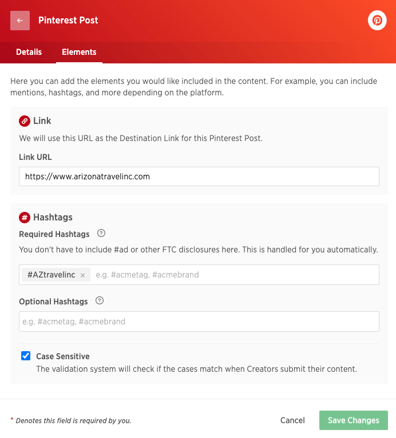Screen dimensions: 396x438
Task: Click the Link section heading
Action: 42,121
